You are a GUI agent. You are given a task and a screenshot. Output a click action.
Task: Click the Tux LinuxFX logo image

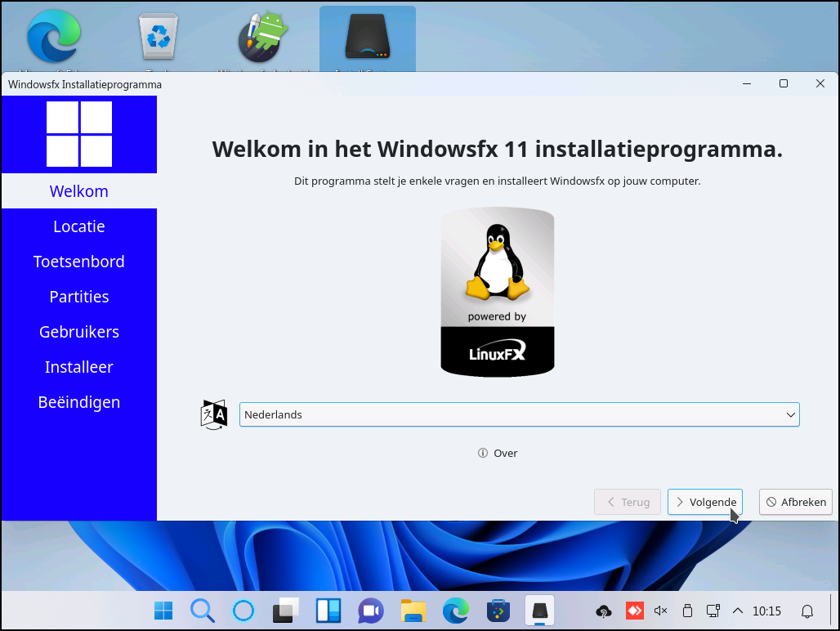497,292
